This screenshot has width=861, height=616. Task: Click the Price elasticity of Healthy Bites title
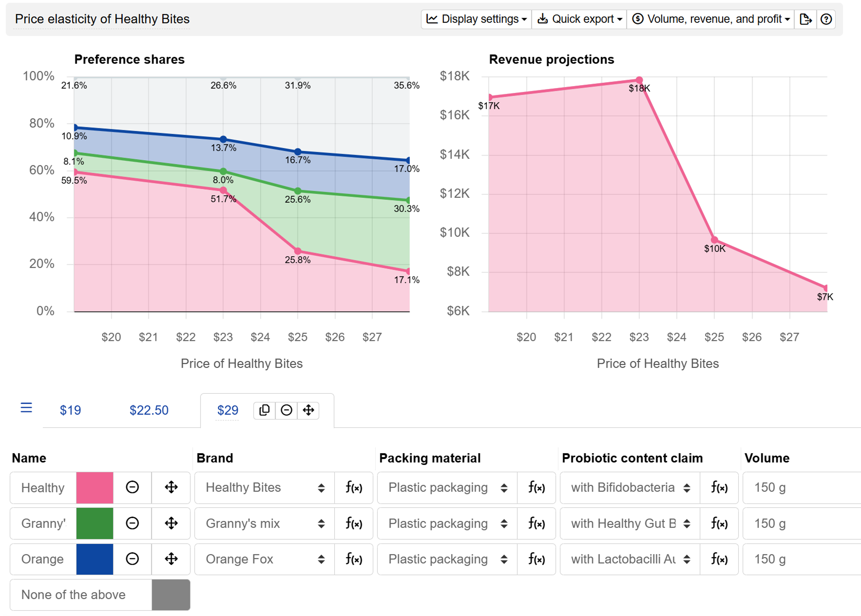(102, 19)
